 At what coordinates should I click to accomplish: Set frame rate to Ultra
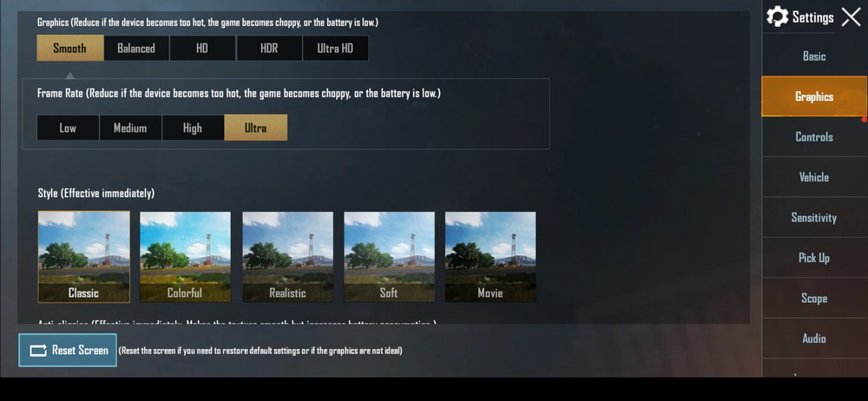pos(256,128)
